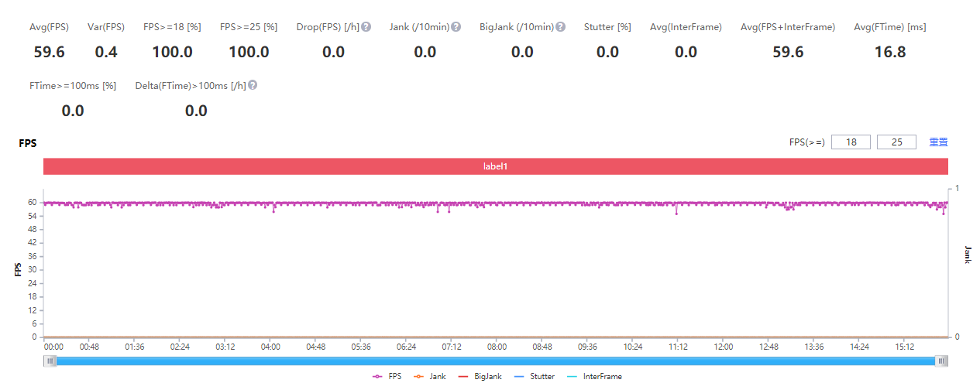Viewport: 980px width, 383px height.
Task: Click the Avg(FPS) value 59.6
Action: (50, 52)
